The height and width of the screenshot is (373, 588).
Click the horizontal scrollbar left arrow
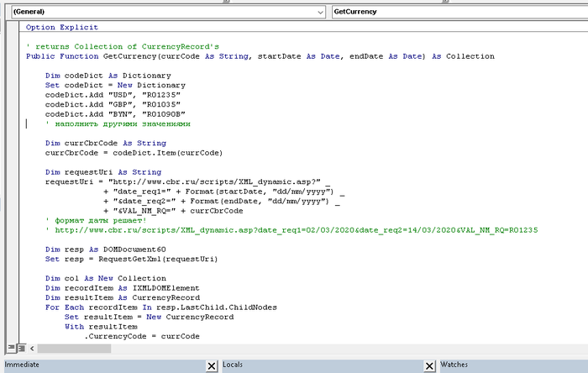coord(33,348)
